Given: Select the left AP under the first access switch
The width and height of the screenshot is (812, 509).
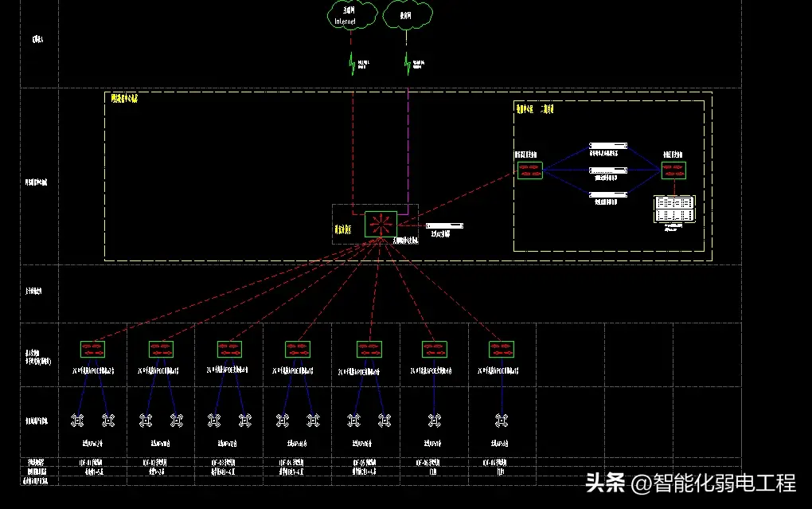Looking at the screenshot, I should pos(77,421).
